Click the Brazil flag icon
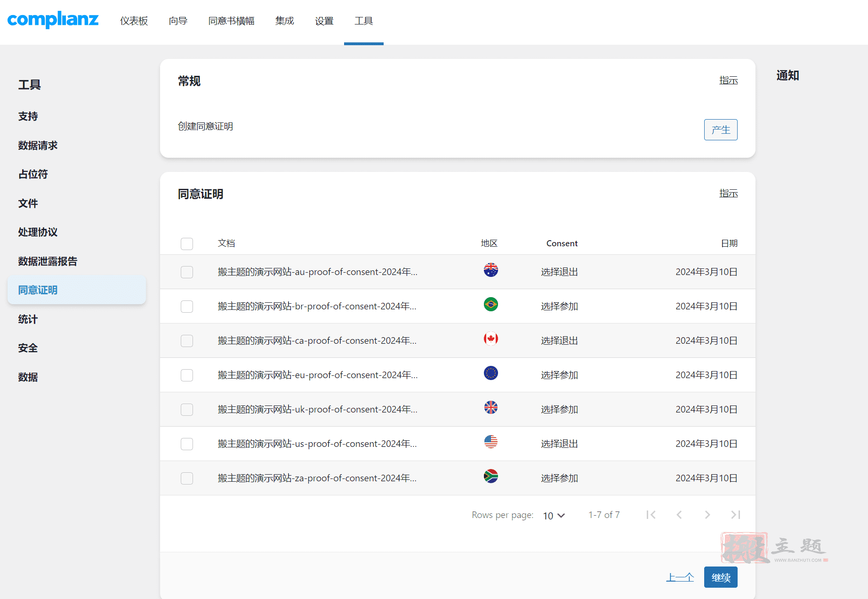Viewport: 868px width, 599px height. [490, 304]
